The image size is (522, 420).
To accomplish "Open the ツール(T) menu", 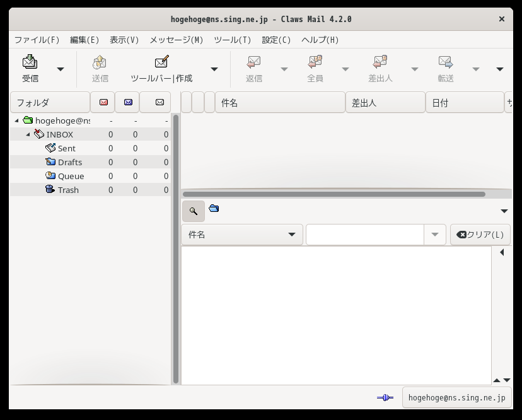I will pyautogui.click(x=232, y=40).
